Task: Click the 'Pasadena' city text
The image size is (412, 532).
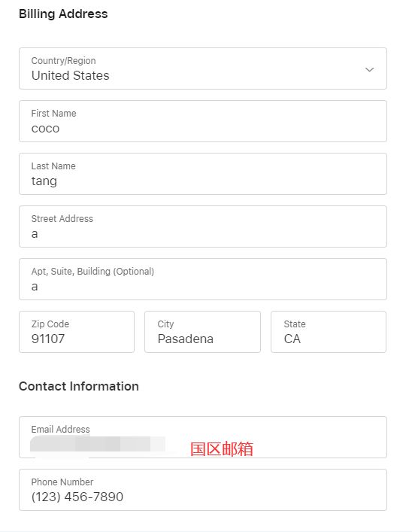Action: (186, 339)
